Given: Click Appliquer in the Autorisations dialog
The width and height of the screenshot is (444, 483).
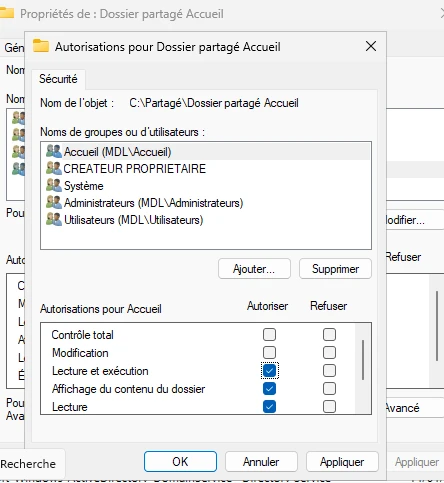Looking at the screenshot, I should 342,462.
